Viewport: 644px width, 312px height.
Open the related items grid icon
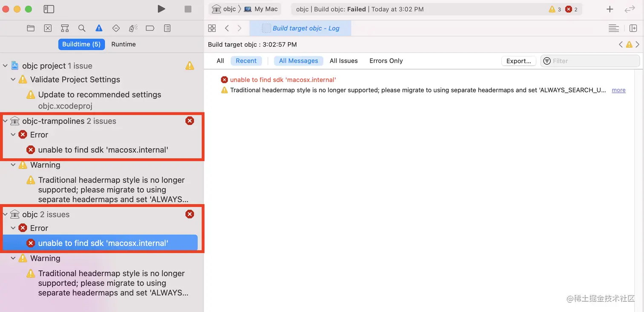212,28
